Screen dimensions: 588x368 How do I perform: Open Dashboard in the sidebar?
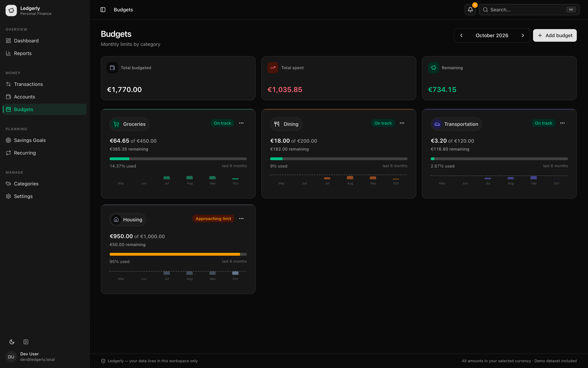coord(45,41)
